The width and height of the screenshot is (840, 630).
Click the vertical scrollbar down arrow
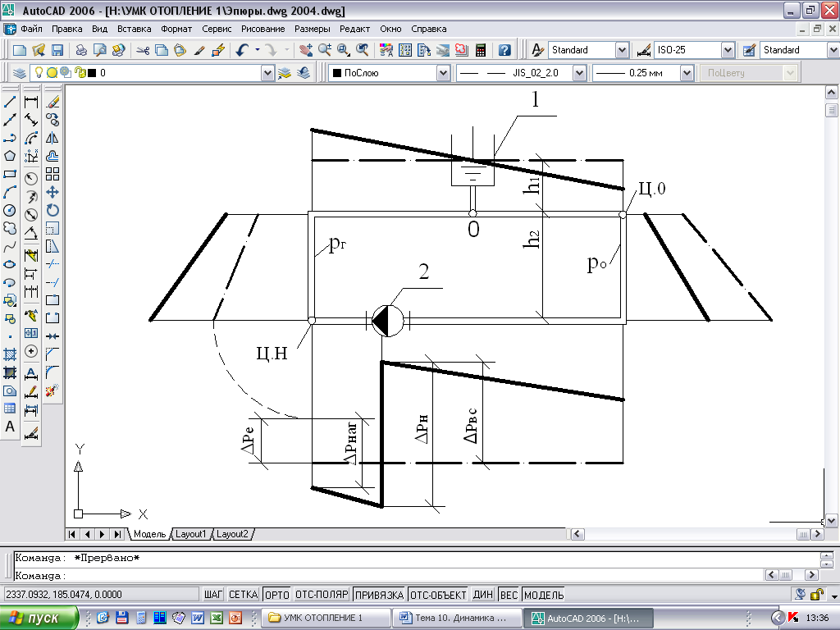pyautogui.click(x=831, y=520)
